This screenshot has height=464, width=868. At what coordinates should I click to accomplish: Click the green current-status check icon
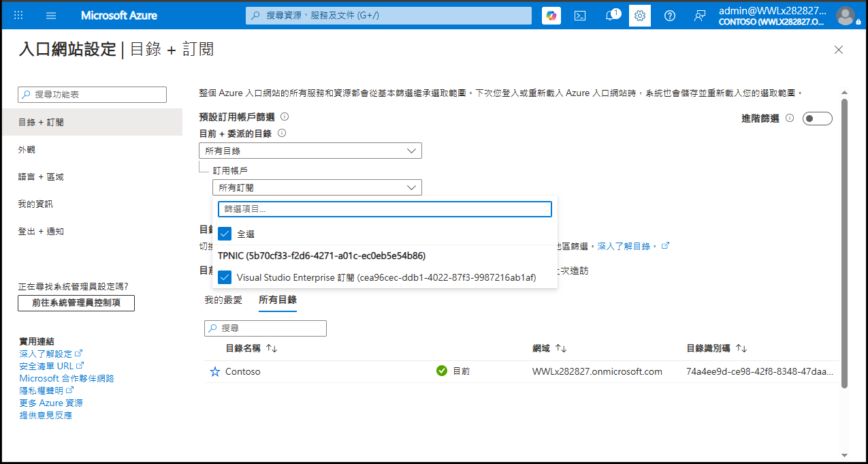point(442,371)
